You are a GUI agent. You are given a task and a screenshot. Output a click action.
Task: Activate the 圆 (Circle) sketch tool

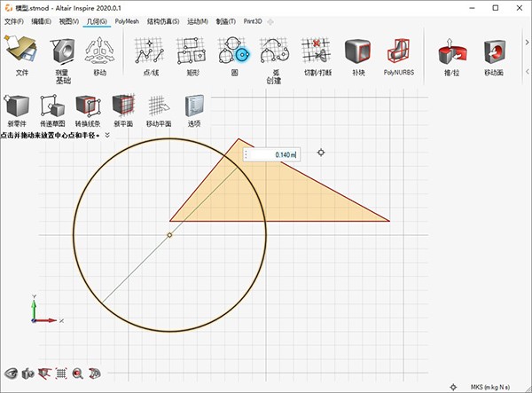(x=234, y=53)
